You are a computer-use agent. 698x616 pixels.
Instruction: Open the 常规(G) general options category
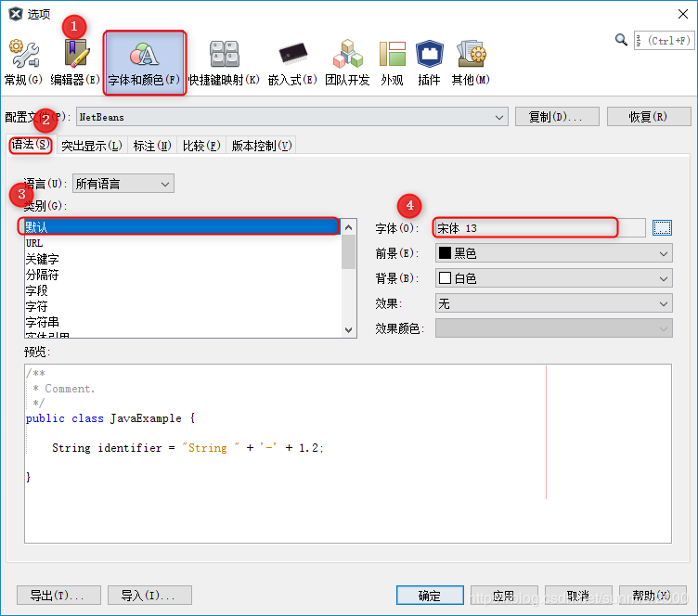point(23,62)
